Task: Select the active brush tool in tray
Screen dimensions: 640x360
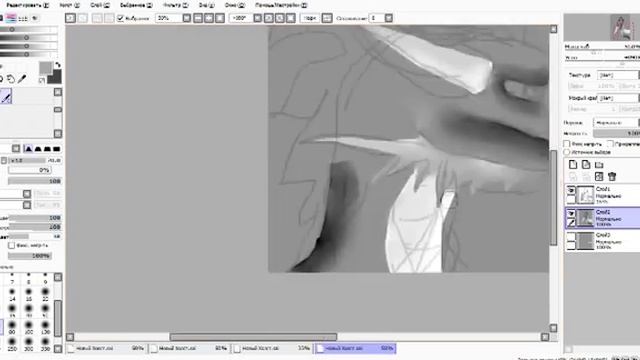Action: (6, 96)
